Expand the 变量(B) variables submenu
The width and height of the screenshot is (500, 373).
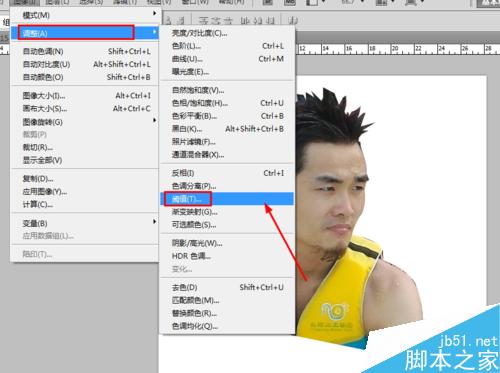(85, 223)
